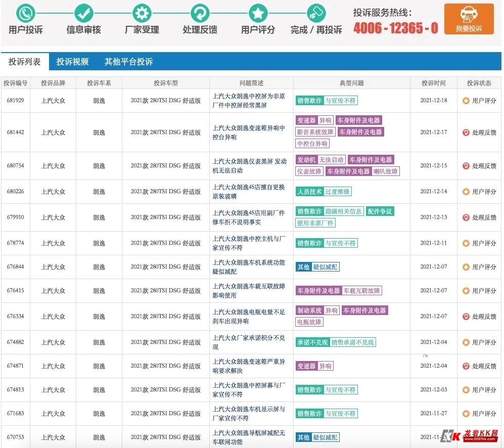Screen dimensions: 504x448
Task: Click 用户评分 status icon for complaint 681929
Action: (x=466, y=101)
